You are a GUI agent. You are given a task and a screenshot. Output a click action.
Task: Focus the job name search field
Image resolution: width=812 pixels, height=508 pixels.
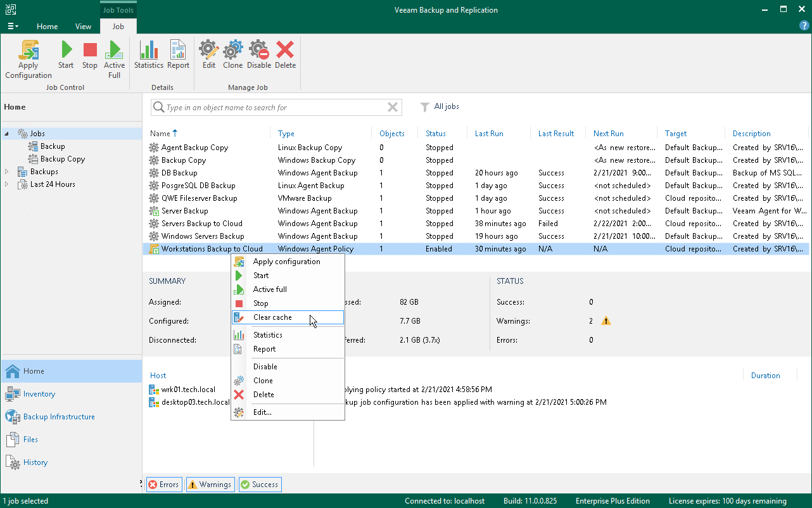pos(276,108)
